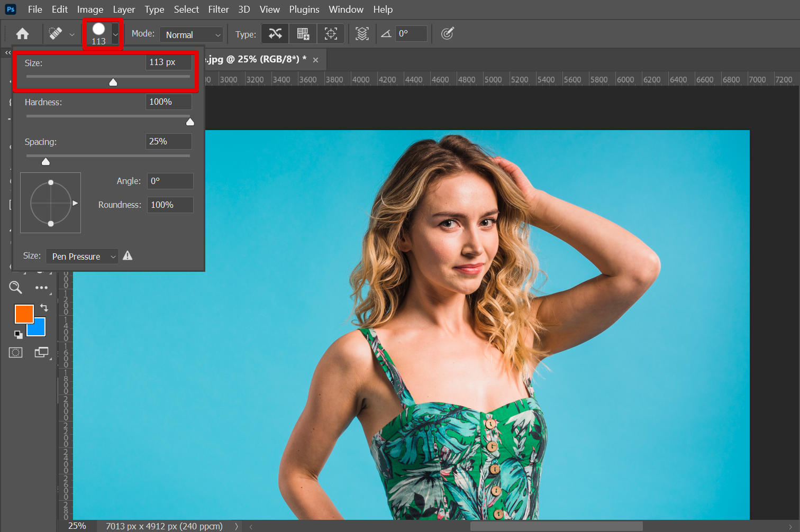Toggle Quick Mask mode
This screenshot has height=532, width=800.
[x=16, y=353]
